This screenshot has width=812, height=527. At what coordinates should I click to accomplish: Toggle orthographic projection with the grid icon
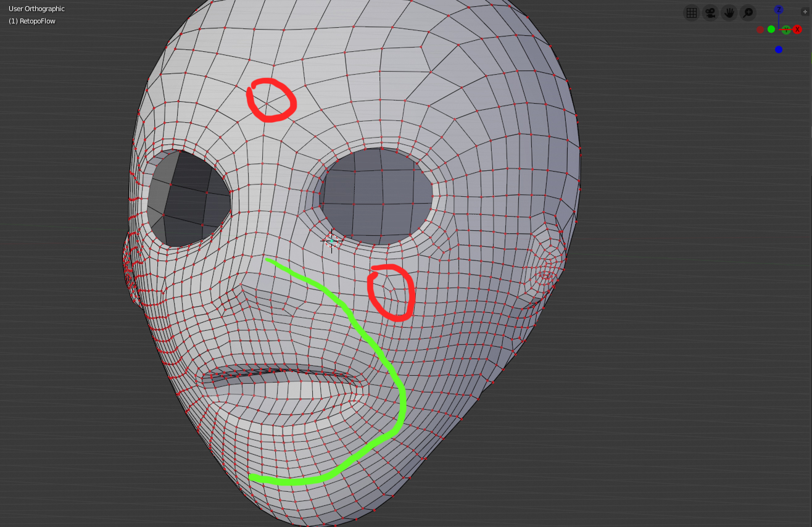coord(691,12)
